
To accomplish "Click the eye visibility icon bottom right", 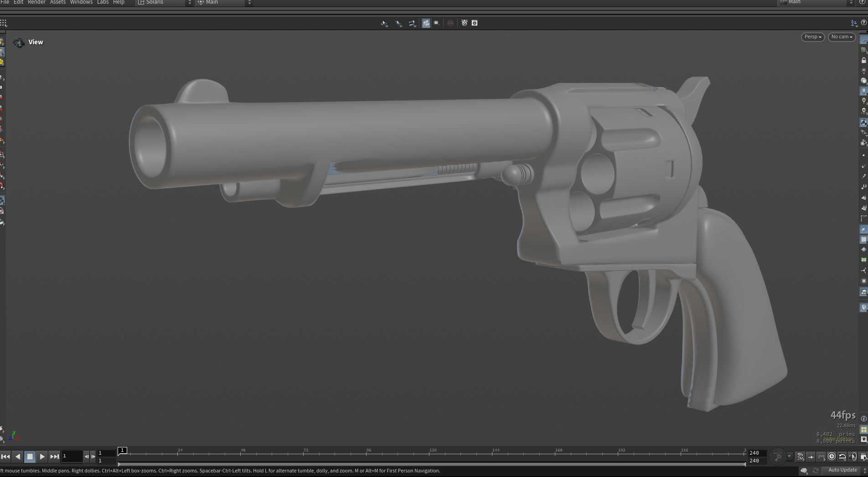I will click(863, 440).
